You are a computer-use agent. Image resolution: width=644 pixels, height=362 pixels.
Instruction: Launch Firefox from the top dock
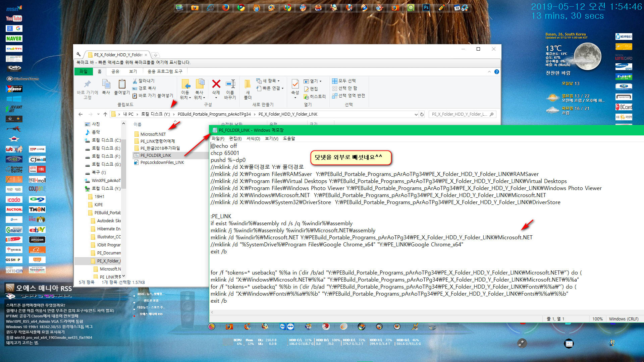(x=226, y=7)
